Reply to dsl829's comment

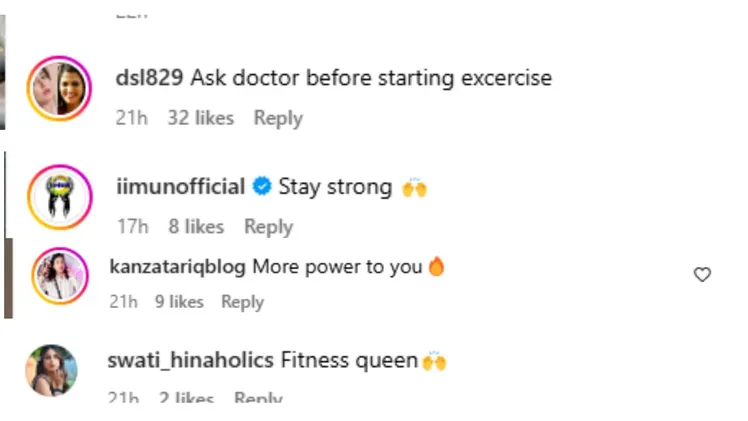[278, 118]
